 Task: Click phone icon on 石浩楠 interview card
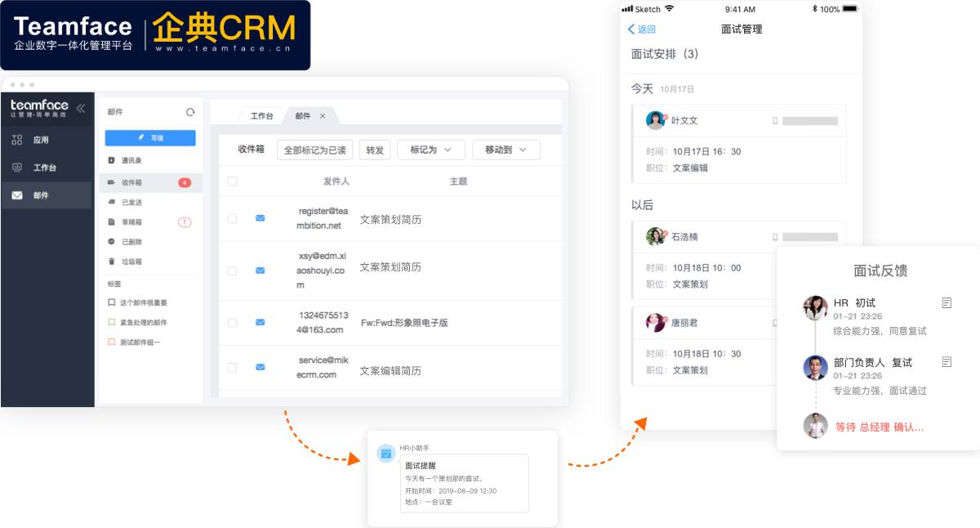click(775, 237)
